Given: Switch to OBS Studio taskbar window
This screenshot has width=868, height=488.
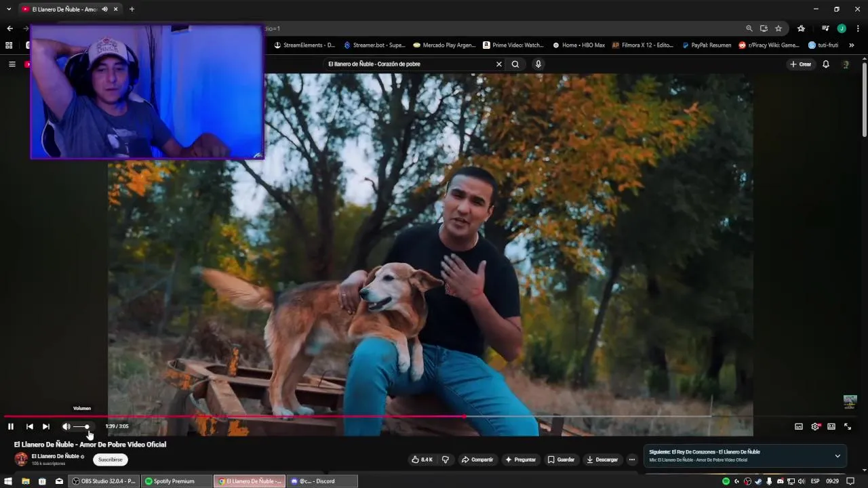Looking at the screenshot, I should pyautogui.click(x=104, y=481).
